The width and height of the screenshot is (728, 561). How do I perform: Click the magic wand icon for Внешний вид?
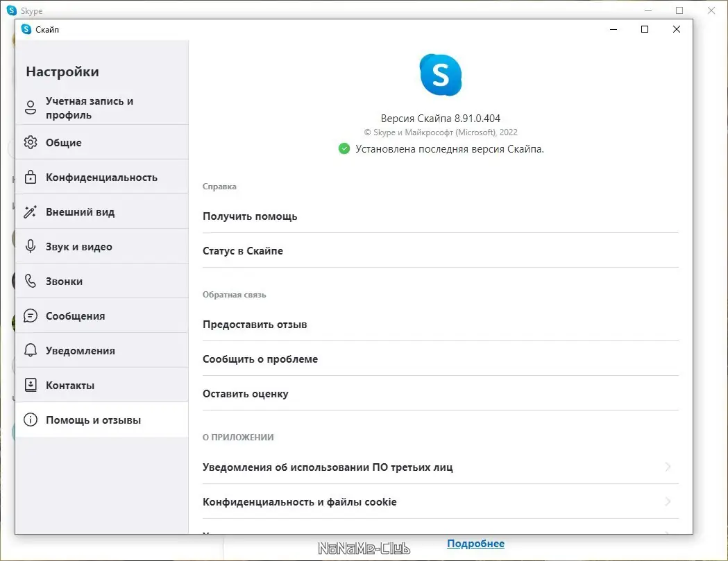(30, 212)
